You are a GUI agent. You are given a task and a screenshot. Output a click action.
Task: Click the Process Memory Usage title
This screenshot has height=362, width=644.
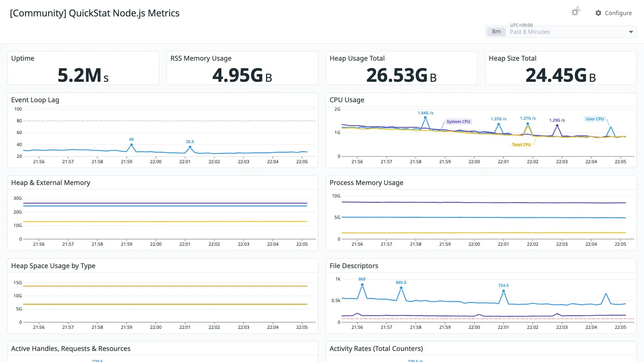pos(366,183)
